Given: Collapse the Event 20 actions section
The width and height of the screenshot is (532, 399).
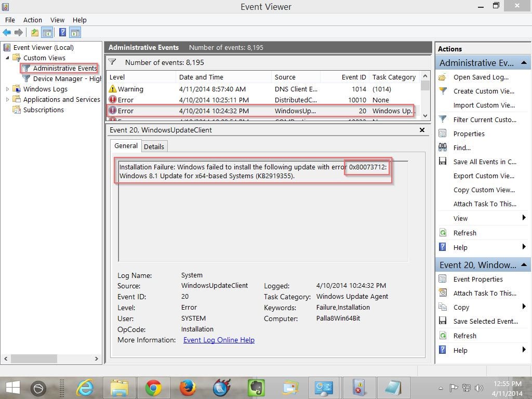Looking at the screenshot, I should [x=524, y=264].
